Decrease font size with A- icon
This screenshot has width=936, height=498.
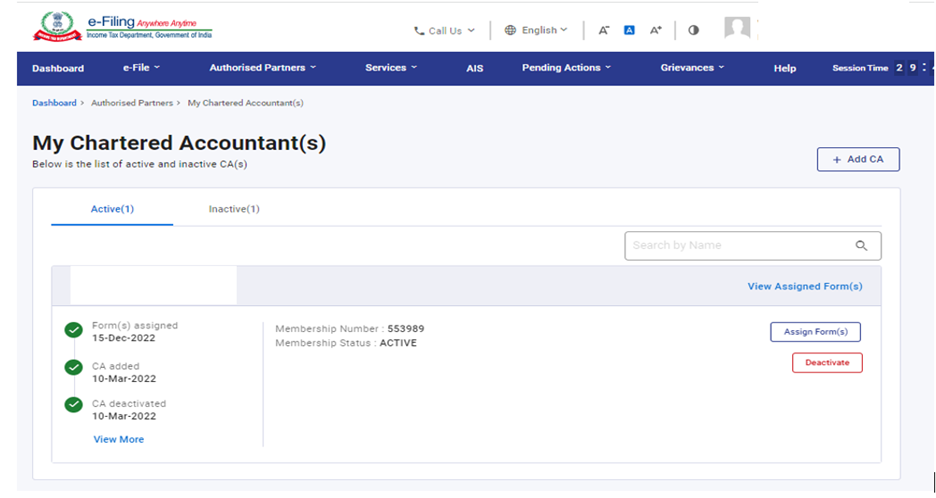[604, 30]
